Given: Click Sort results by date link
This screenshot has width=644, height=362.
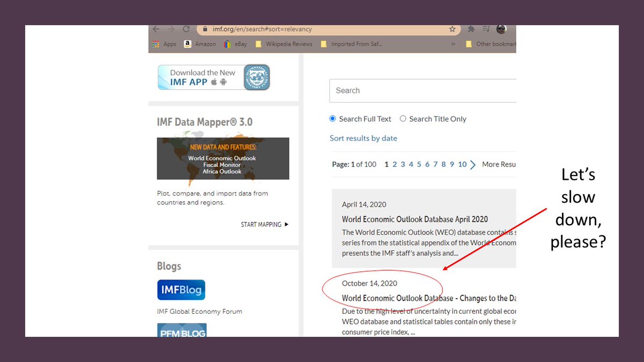Looking at the screenshot, I should [x=363, y=138].
